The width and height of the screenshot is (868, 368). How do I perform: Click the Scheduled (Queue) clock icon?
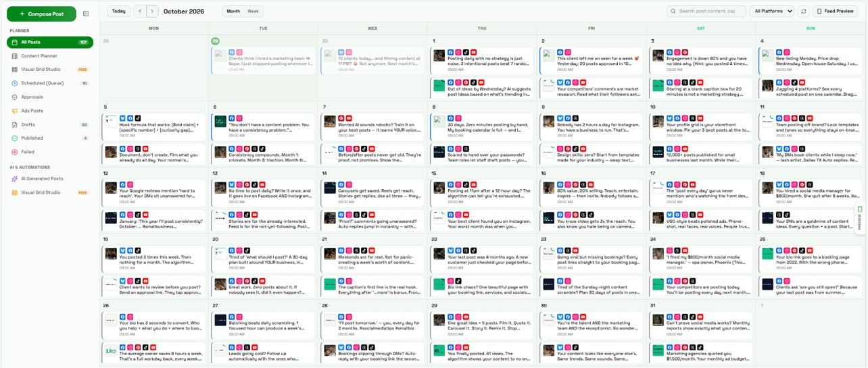[x=14, y=83]
